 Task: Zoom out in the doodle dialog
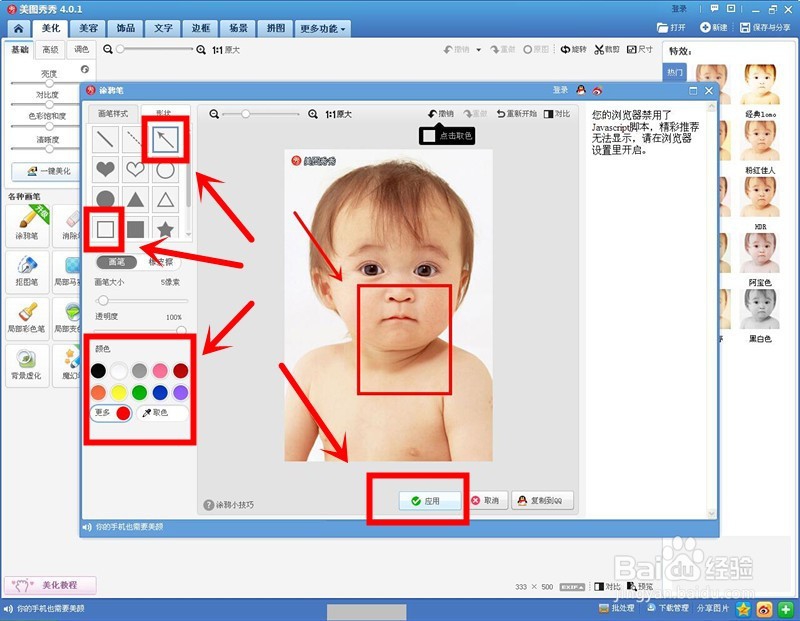pyautogui.click(x=214, y=114)
